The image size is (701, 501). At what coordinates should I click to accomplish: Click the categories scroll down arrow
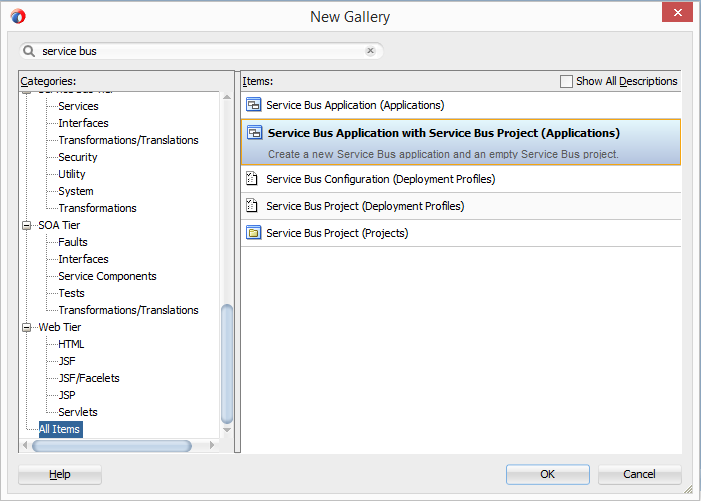pyautogui.click(x=227, y=430)
